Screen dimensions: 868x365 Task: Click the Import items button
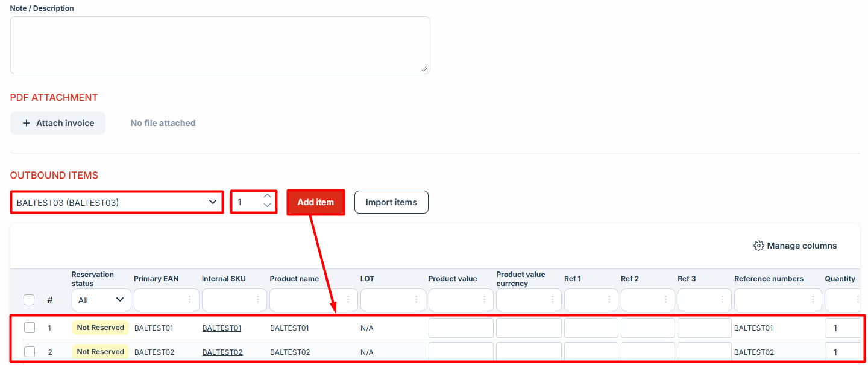point(391,202)
